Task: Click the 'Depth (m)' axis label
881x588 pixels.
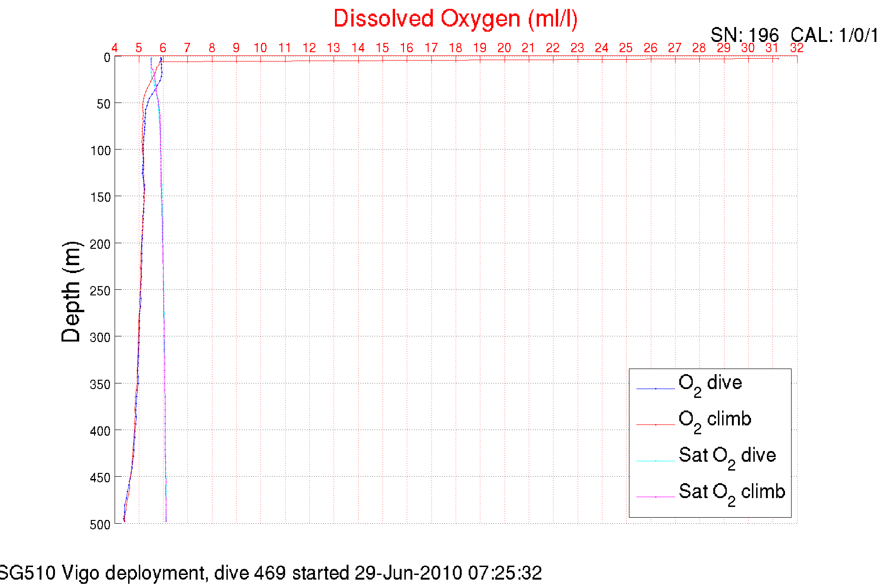Action: tap(71, 292)
